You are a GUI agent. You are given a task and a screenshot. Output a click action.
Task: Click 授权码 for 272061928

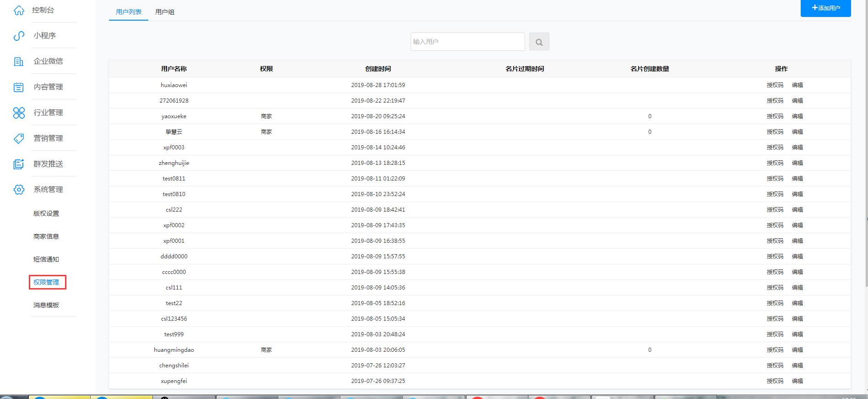pos(775,101)
